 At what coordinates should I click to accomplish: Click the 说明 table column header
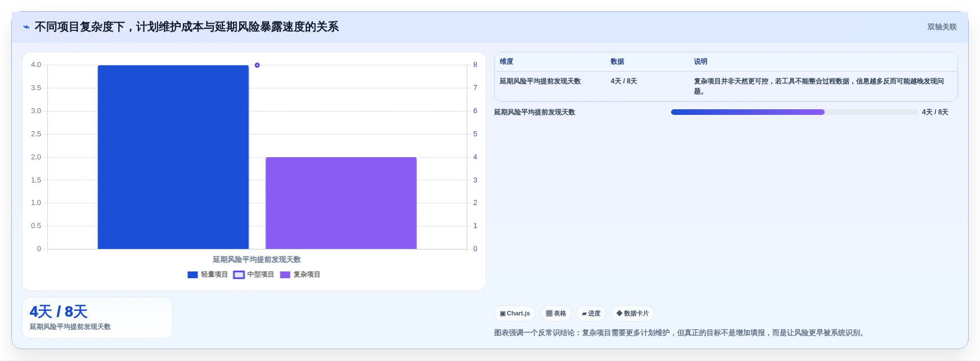pos(701,62)
